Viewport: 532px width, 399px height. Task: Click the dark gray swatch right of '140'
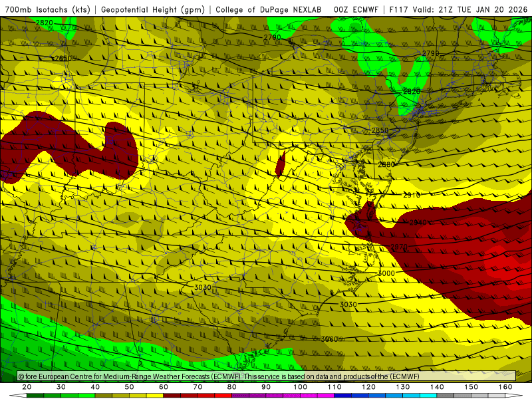point(446,396)
